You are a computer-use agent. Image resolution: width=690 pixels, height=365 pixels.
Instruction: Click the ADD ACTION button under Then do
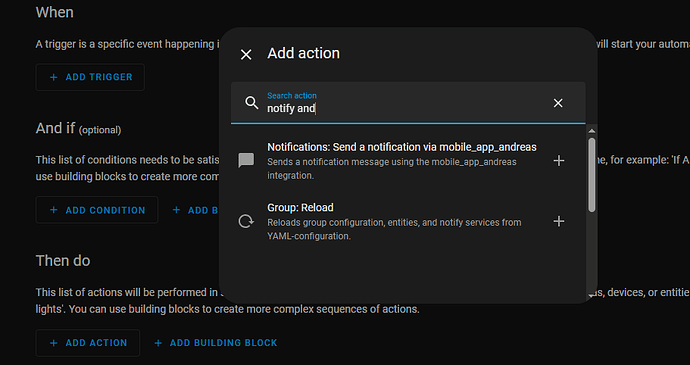88,343
